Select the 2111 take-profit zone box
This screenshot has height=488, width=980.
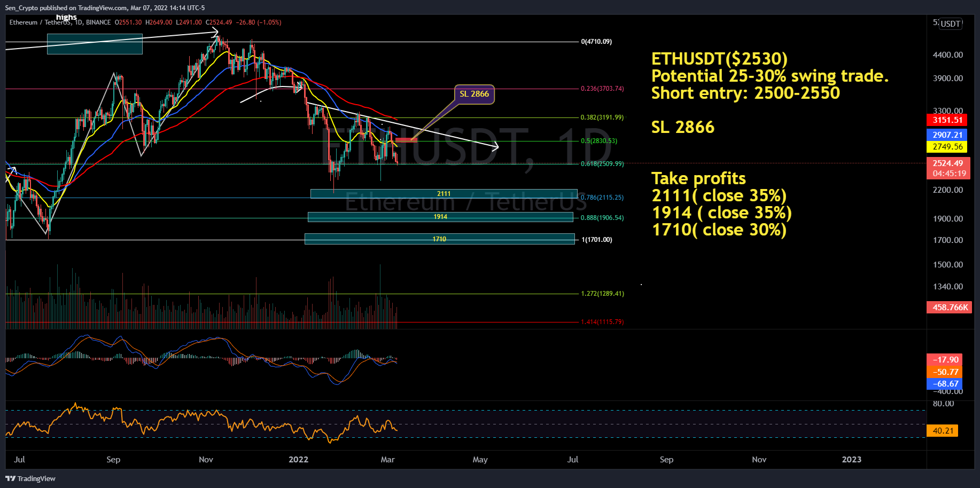[x=444, y=194]
